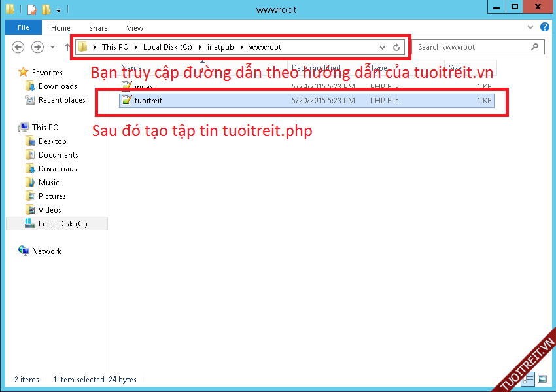This screenshot has width=556, height=392.
Task: Open address bar history dropdown
Action: tap(383, 47)
